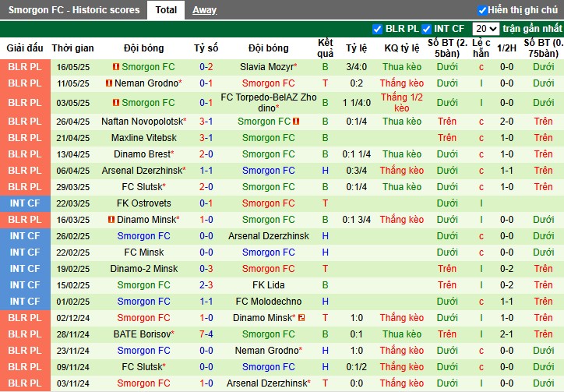Open BATE Borisov team link

point(142,334)
